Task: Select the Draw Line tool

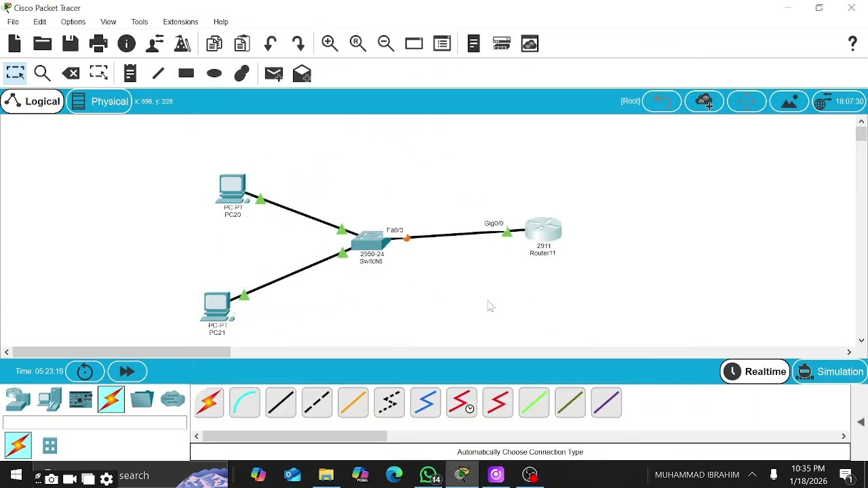Action: pyautogui.click(x=158, y=73)
